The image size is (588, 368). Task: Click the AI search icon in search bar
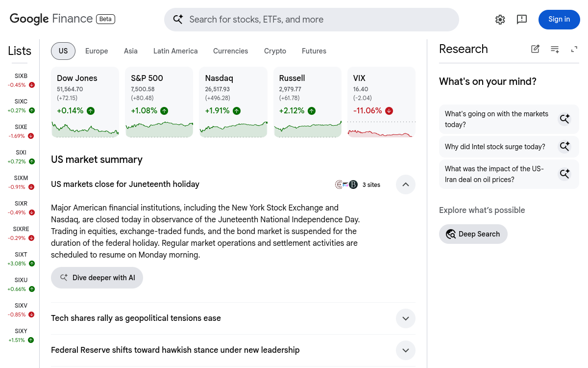(178, 20)
